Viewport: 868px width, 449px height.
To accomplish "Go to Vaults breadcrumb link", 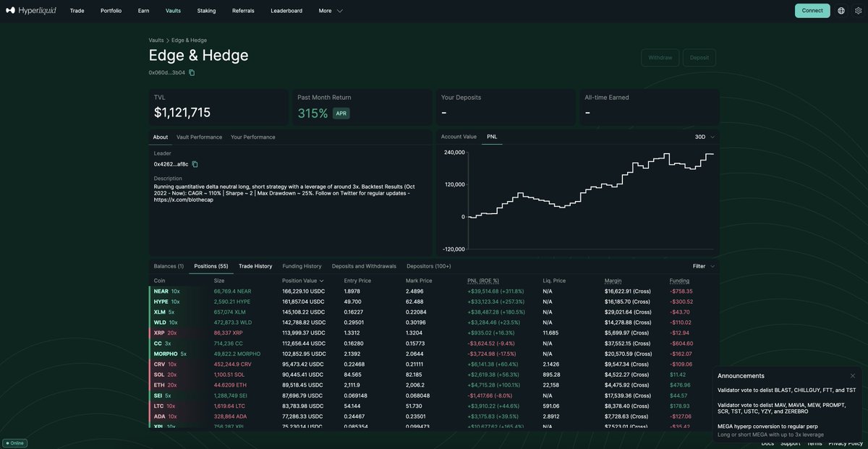I will (156, 40).
